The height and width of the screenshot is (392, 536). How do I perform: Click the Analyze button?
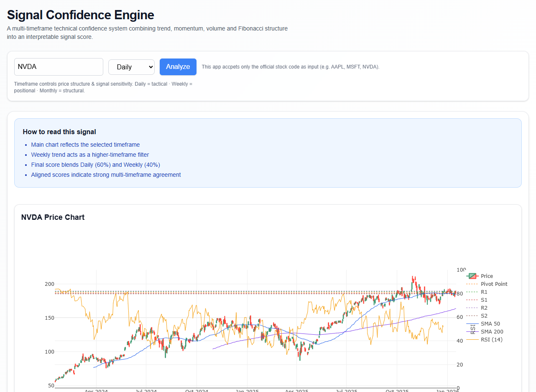178,67
